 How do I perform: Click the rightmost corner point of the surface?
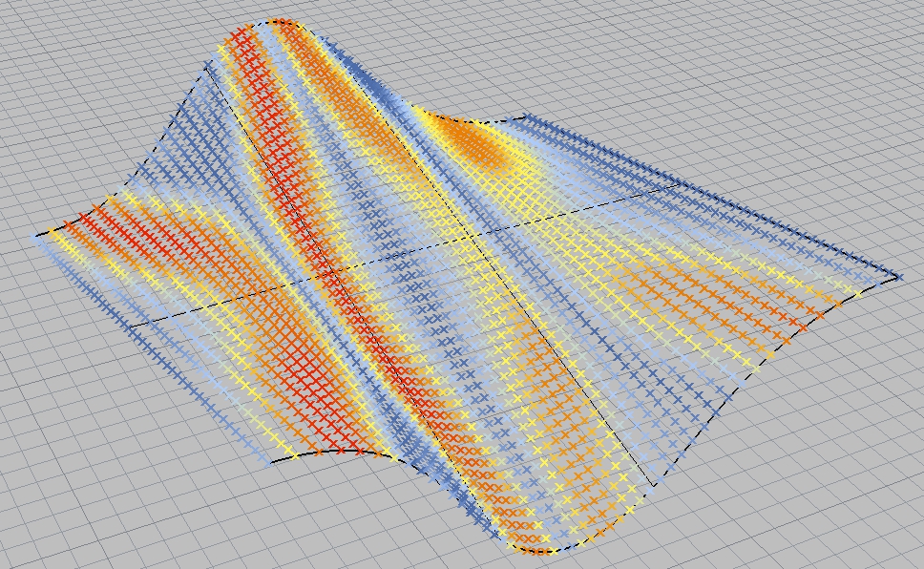coord(897,277)
